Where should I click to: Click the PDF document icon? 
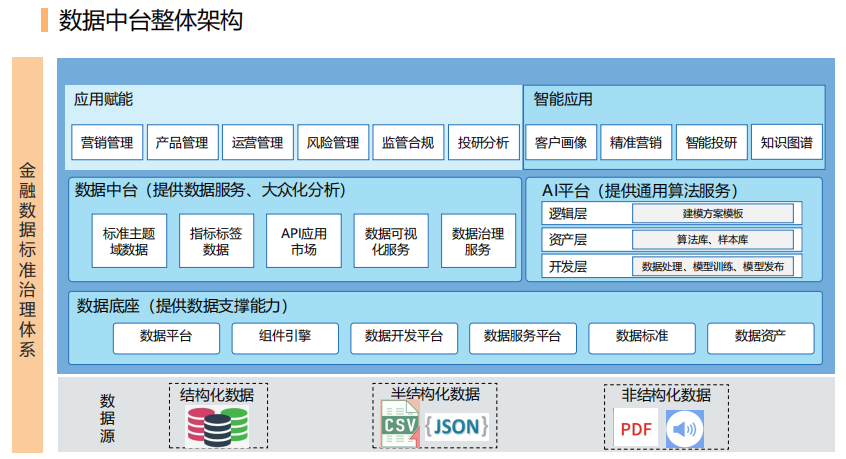tap(636, 428)
